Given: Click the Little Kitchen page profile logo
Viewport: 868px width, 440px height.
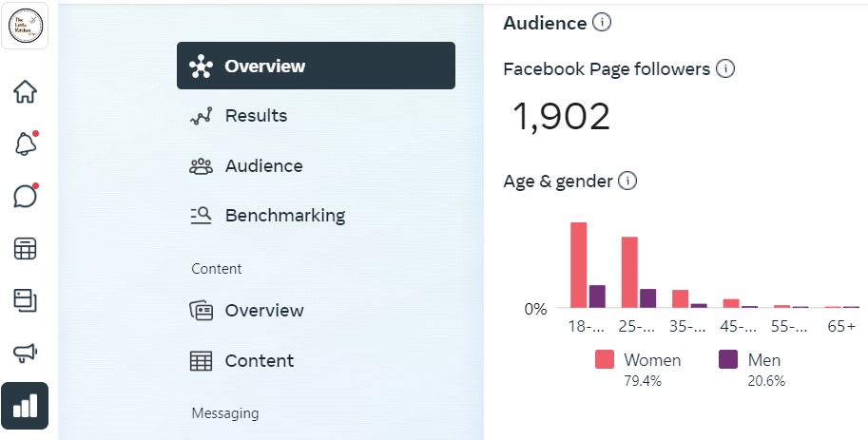Looking at the screenshot, I should (26, 26).
